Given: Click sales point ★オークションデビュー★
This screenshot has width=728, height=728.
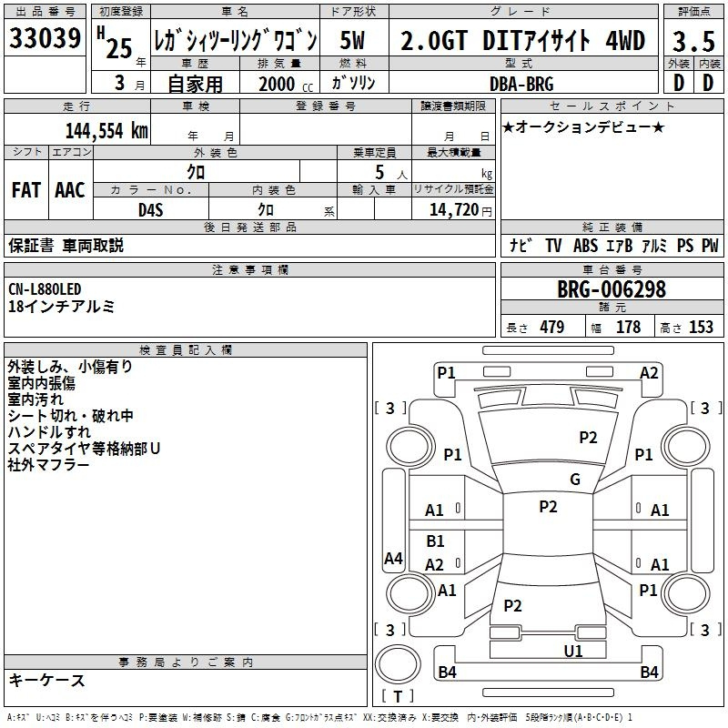Looking at the screenshot, I should coord(583,126).
